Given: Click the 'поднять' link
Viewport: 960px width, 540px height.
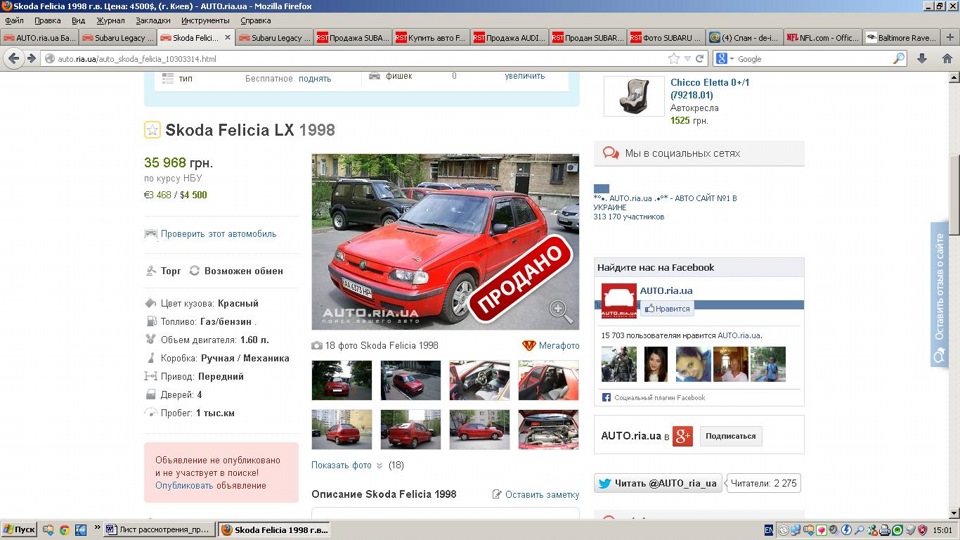Looking at the screenshot, I should click(315, 79).
